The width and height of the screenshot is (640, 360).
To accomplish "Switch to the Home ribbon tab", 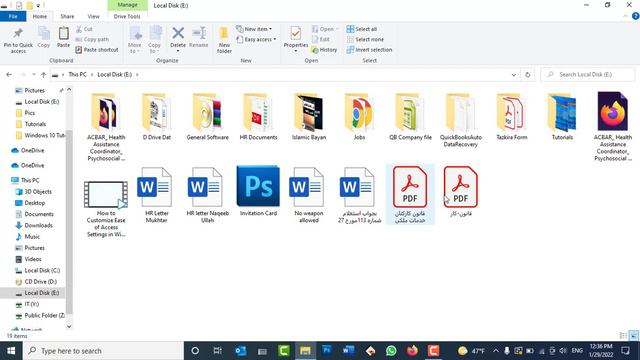I will [40, 16].
